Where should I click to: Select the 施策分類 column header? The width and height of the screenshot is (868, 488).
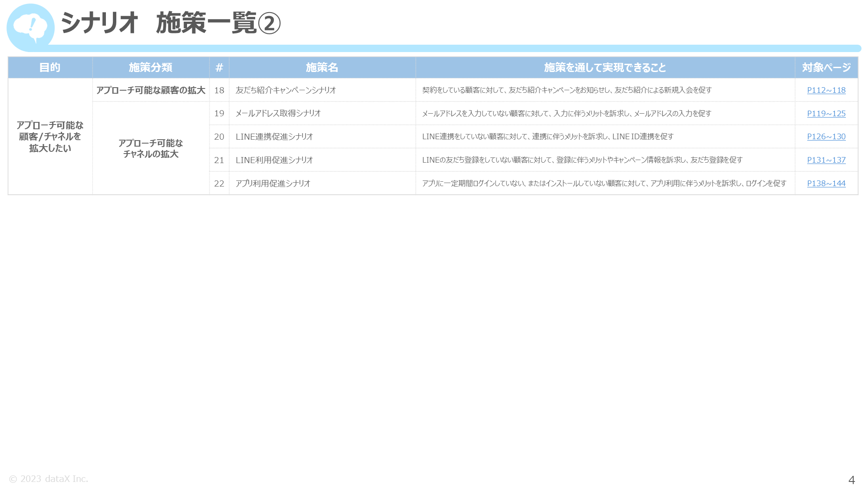point(151,68)
